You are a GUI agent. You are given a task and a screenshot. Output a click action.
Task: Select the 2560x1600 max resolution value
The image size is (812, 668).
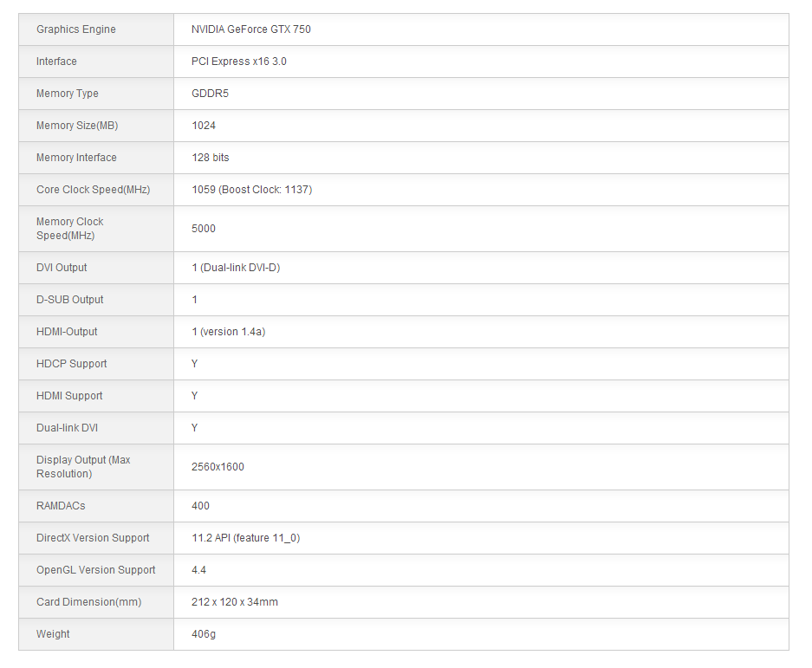click(218, 467)
